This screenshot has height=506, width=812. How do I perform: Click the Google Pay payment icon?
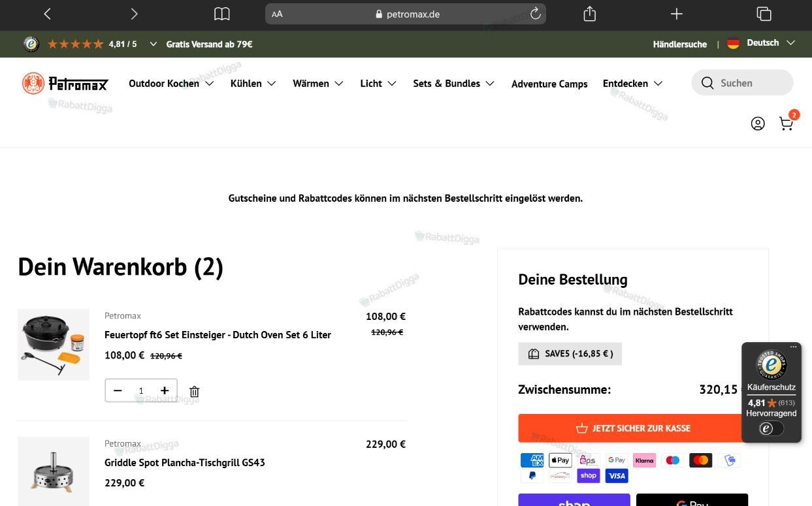pyautogui.click(x=616, y=460)
